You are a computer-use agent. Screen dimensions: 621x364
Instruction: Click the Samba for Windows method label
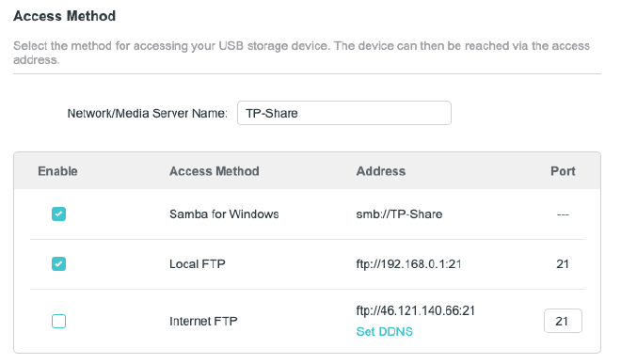tap(224, 214)
